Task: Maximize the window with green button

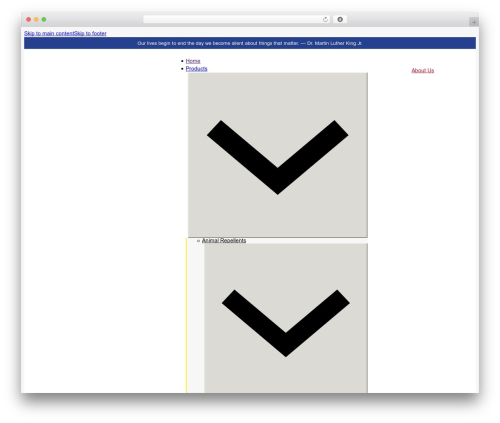Action: [44, 19]
